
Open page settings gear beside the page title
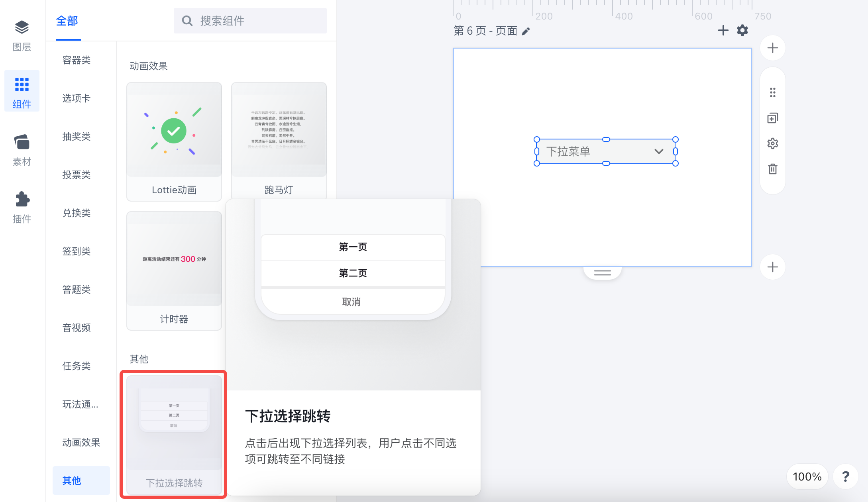click(x=742, y=30)
